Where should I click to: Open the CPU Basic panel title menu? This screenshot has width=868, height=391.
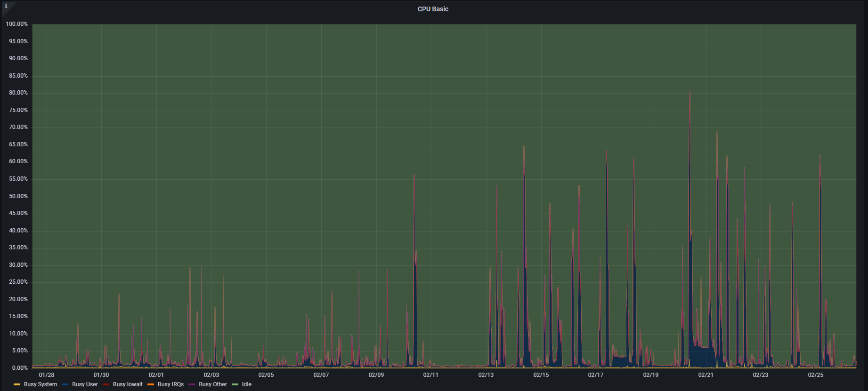[x=433, y=9]
